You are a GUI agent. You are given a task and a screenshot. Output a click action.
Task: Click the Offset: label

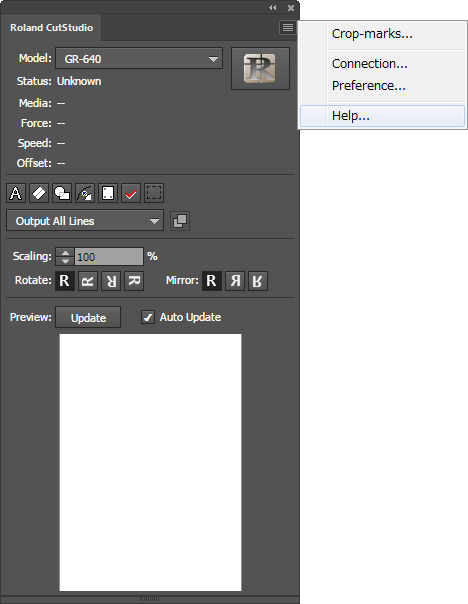tap(34, 163)
